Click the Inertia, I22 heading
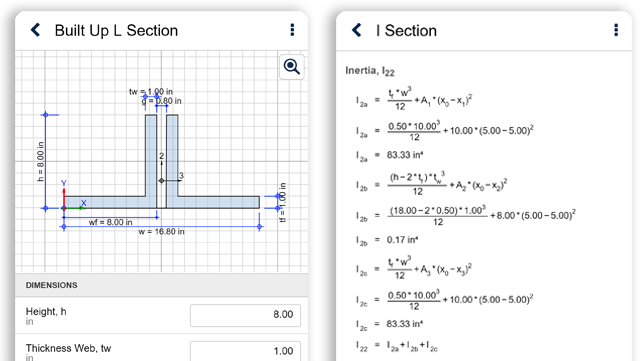 pos(370,71)
